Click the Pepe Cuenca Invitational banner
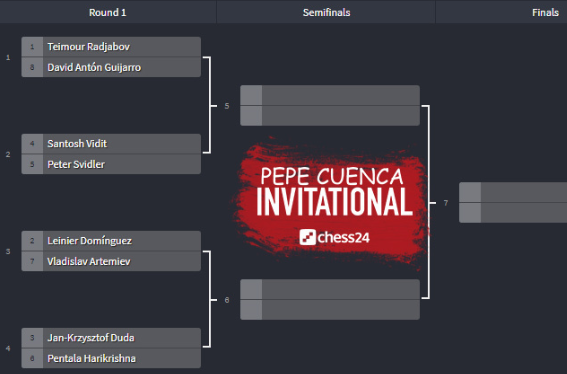567x374 pixels. (331, 203)
